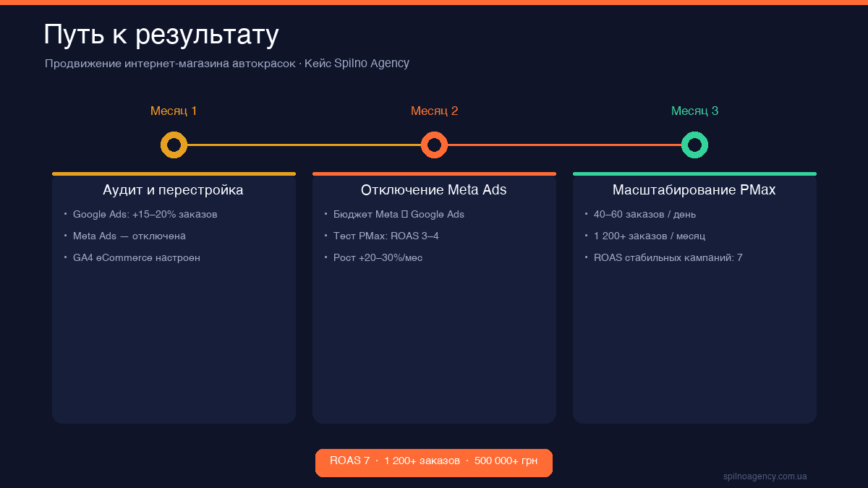This screenshot has width=868, height=488.
Task: Click bullet "GA4 eCommerce настроен"
Action: pos(137,258)
